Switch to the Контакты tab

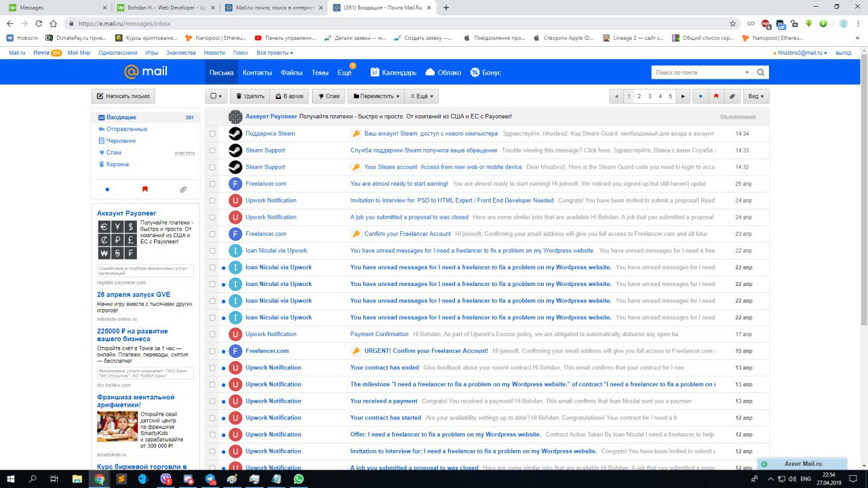point(257,73)
